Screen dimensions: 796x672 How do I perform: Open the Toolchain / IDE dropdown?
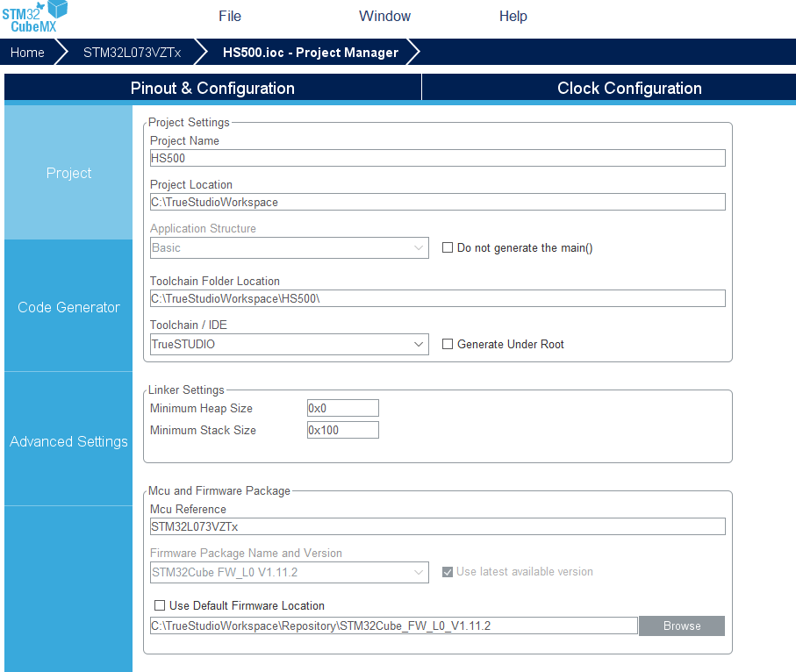[x=290, y=344]
